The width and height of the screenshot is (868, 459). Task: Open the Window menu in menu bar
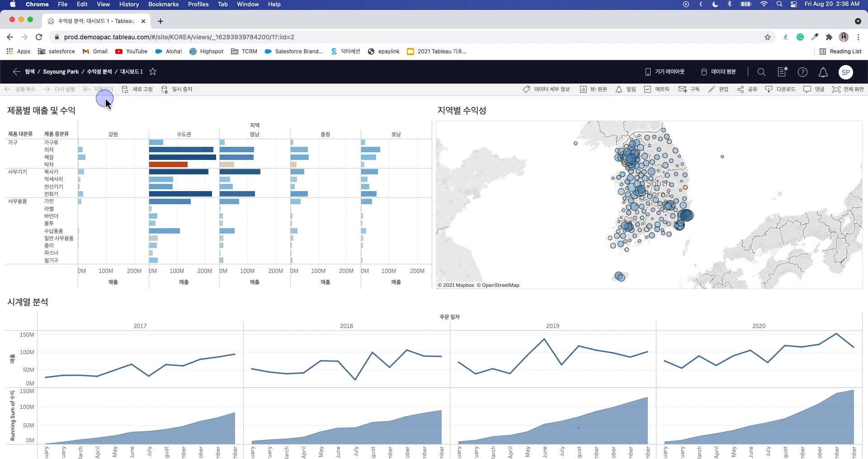(x=248, y=4)
